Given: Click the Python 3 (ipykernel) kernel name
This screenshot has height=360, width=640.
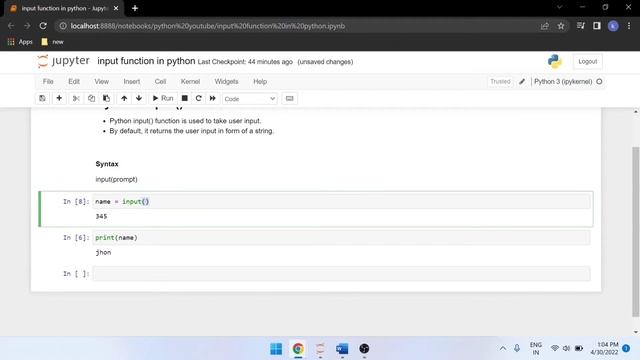Looking at the screenshot, I should 563,82.
